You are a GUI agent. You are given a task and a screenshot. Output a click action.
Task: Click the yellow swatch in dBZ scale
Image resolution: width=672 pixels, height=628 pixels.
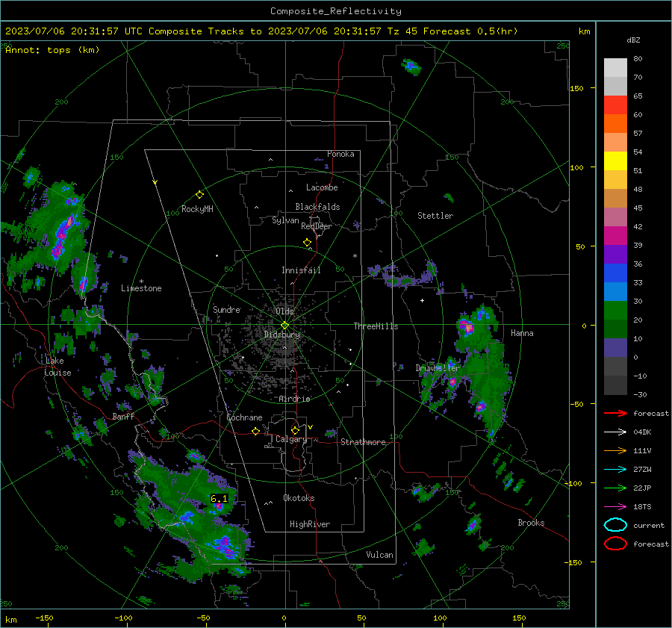pos(615,161)
